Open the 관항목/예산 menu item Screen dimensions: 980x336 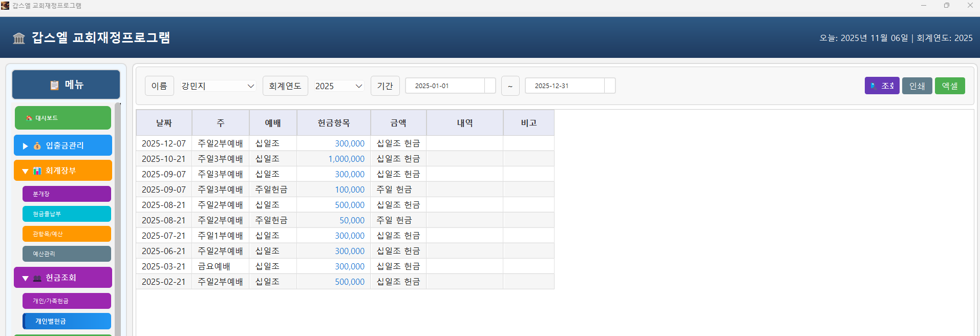tap(67, 234)
